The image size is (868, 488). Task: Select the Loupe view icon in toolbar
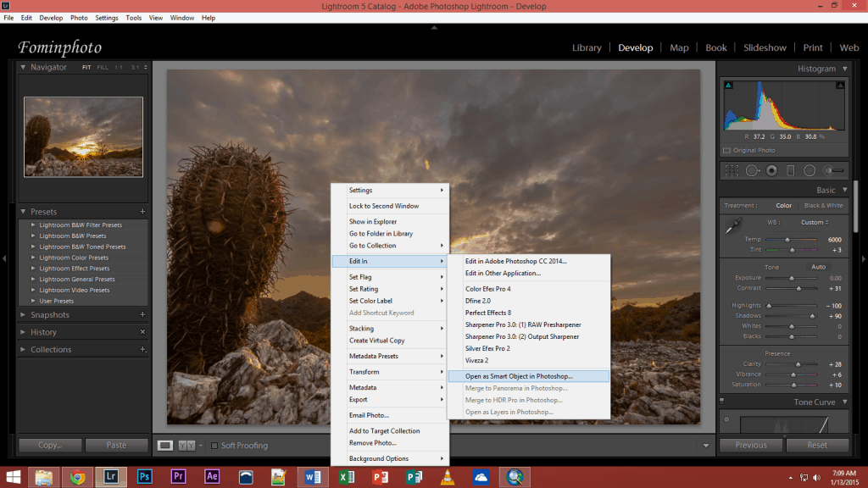[x=165, y=446]
